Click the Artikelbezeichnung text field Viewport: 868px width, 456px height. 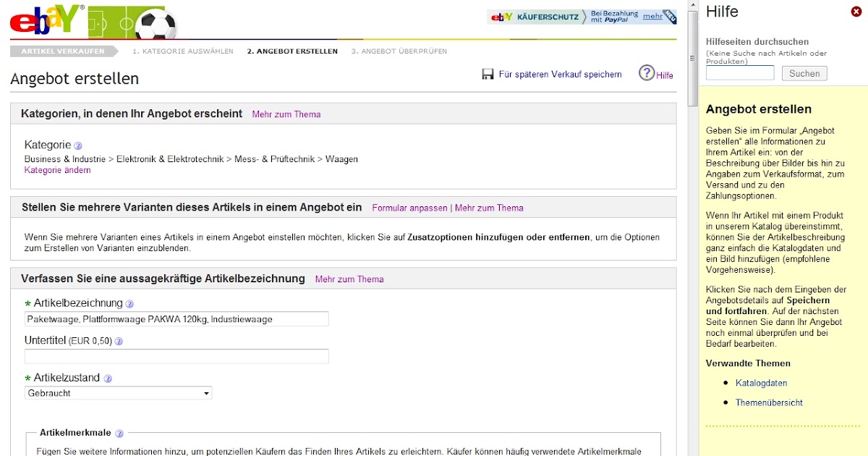[176, 318]
